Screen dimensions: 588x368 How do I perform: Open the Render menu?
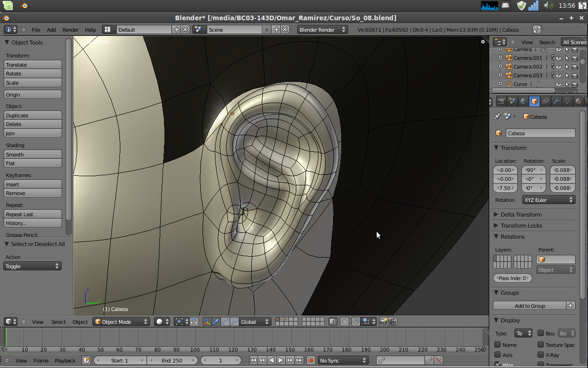[70, 30]
